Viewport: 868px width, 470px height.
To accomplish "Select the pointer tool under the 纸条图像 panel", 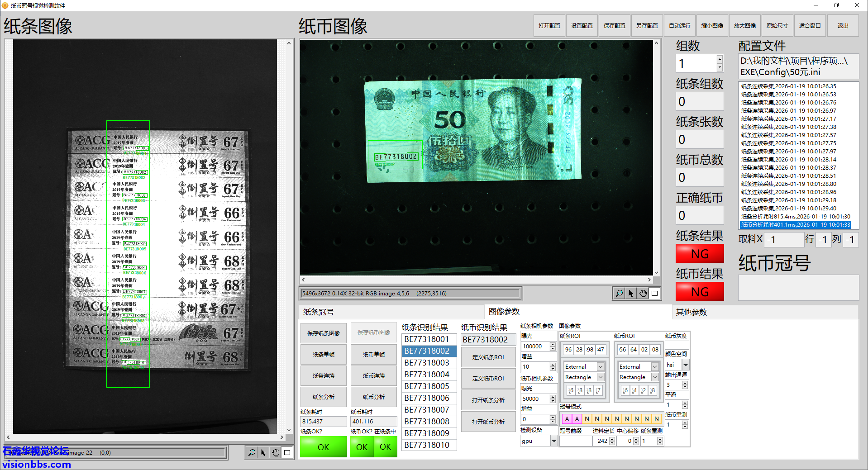I will point(263,452).
